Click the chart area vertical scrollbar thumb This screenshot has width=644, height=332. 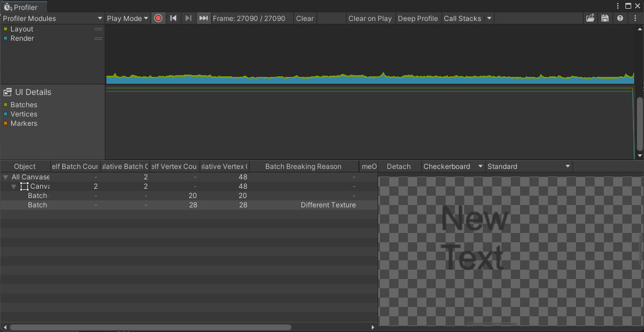click(x=639, y=125)
